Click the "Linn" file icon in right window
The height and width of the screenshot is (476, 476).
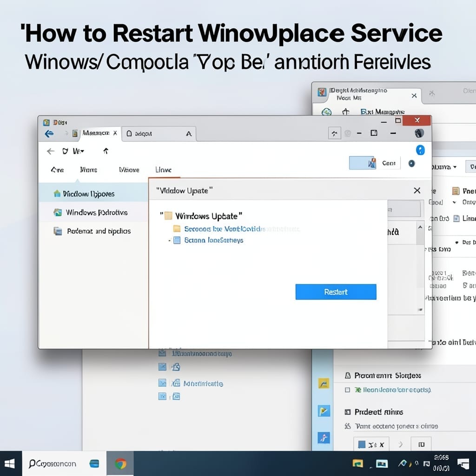pos(456,218)
